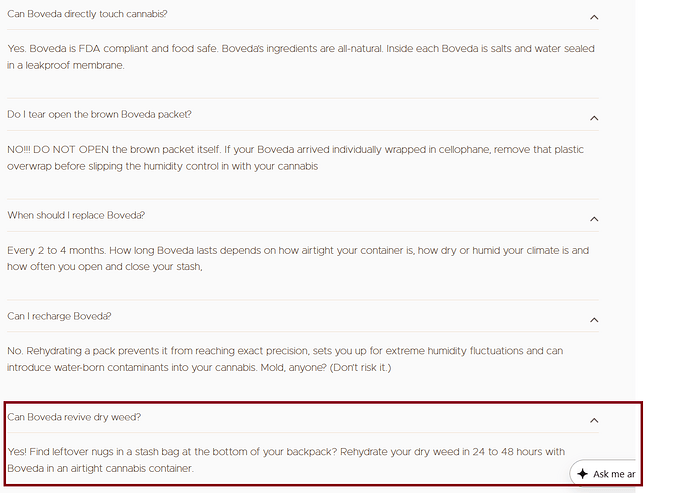Collapse the 'Can Boveda directly touch cannabis?' question title
Image resolution: width=690 pixels, height=493 pixels.
(87, 14)
